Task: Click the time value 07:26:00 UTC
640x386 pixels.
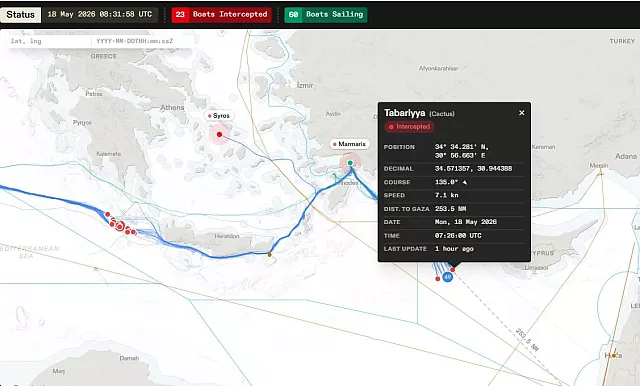Action: click(x=458, y=236)
